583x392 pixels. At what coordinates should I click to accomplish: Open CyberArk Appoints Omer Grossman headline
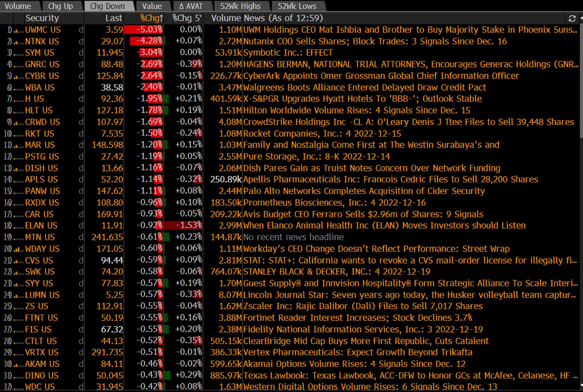tap(381, 76)
